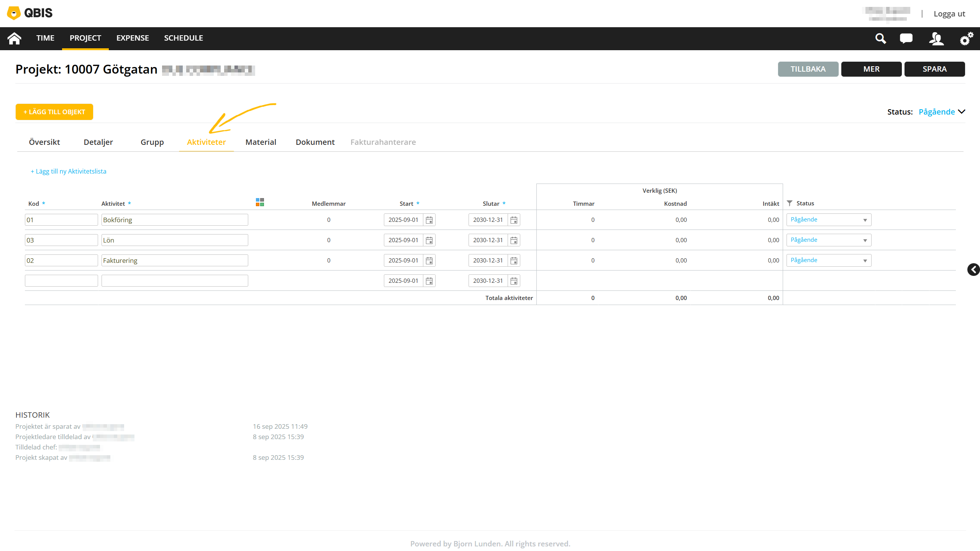Click the empty Kod input field
The image size is (980, 551).
(61, 281)
